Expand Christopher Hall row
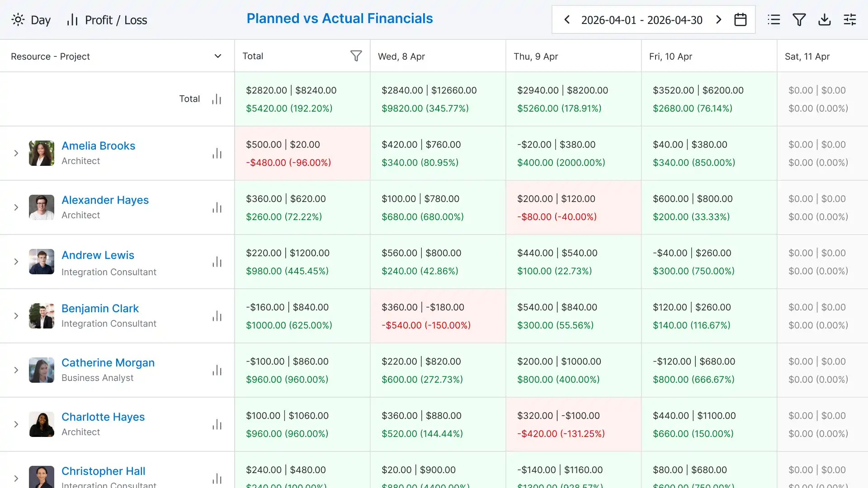868x488 pixels. tap(16, 479)
